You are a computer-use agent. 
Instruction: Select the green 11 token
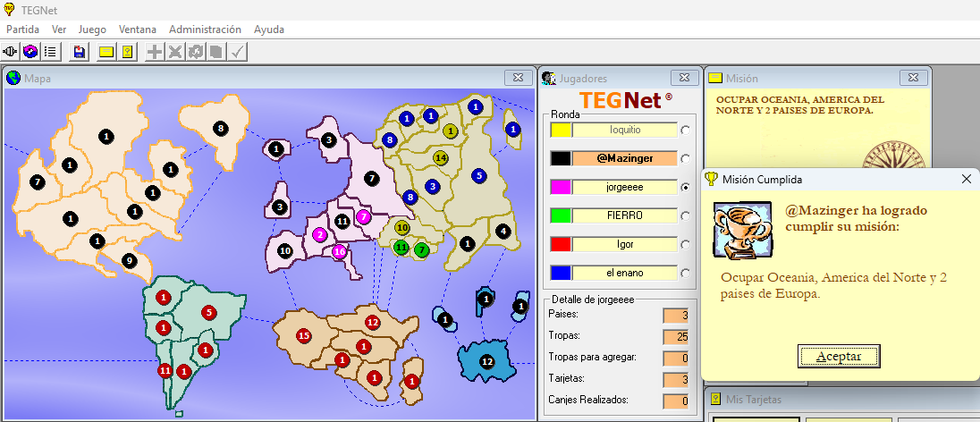(x=401, y=248)
